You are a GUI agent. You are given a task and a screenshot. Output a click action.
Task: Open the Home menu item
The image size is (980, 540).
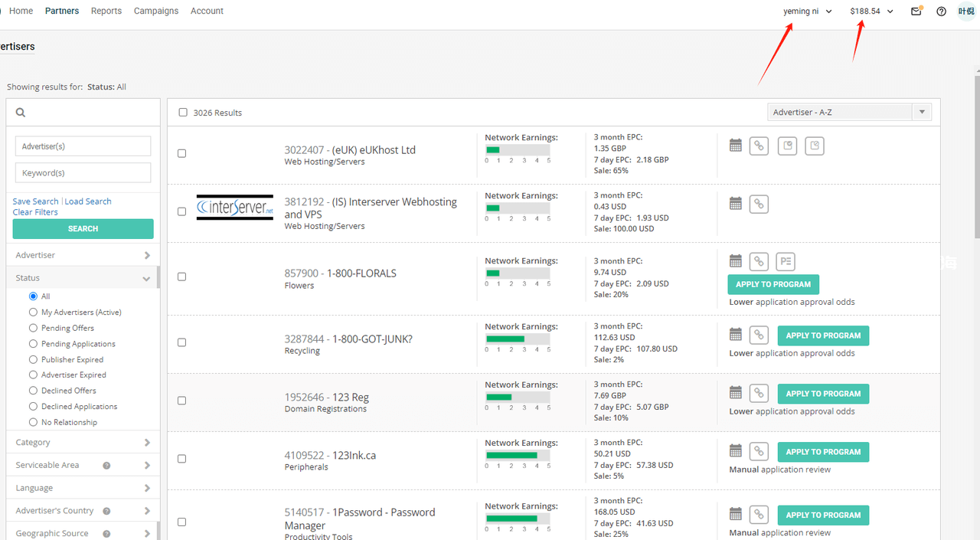pyautogui.click(x=21, y=11)
